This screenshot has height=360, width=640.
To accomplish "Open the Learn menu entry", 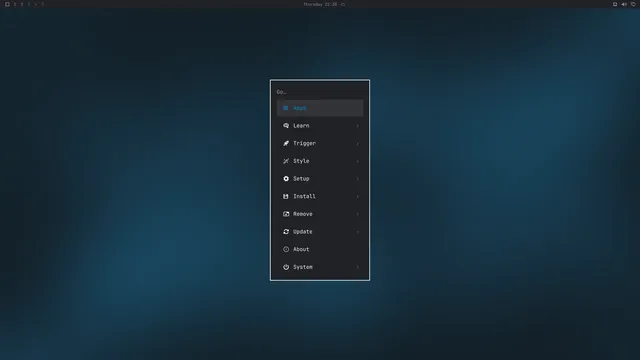I will point(320,126).
